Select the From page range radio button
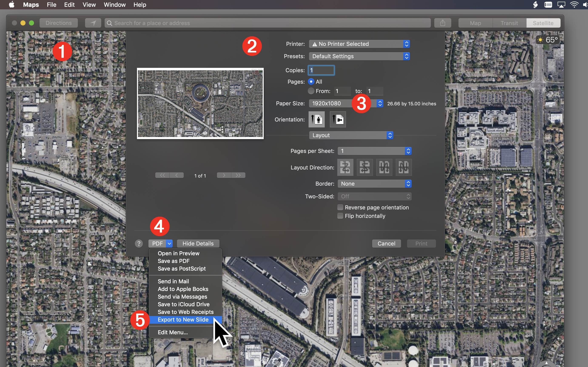This screenshot has width=588, height=367. [311, 91]
